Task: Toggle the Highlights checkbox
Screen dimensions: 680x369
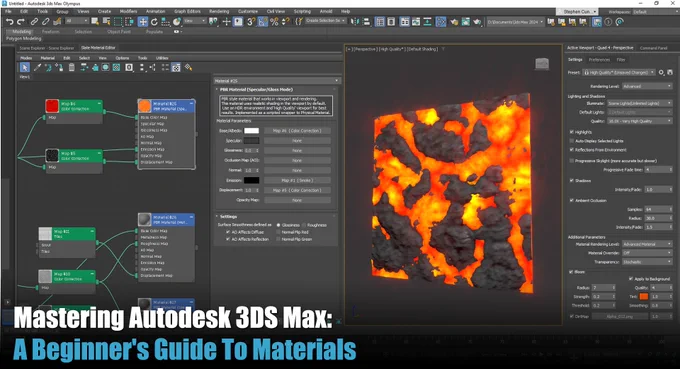Action: coord(572,132)
